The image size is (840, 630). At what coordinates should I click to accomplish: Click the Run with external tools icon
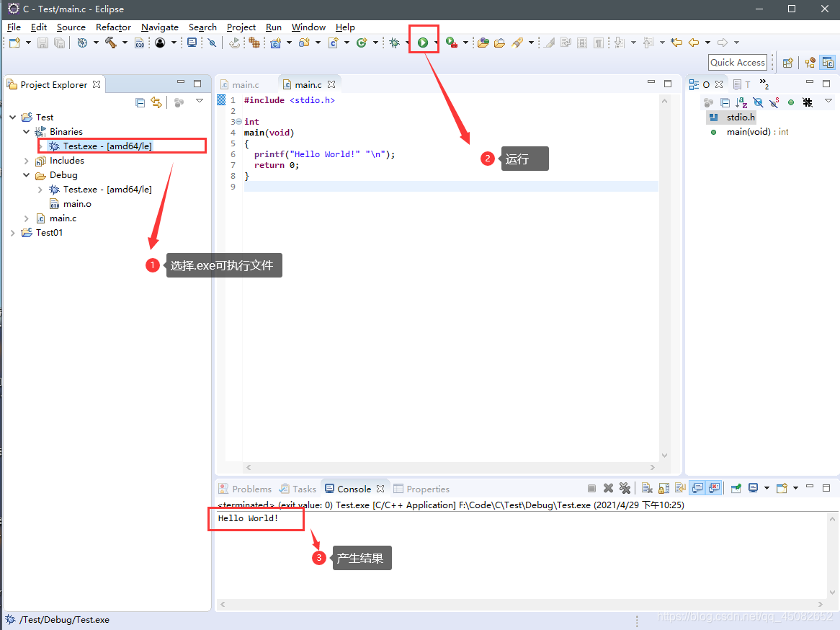(452, 43)
